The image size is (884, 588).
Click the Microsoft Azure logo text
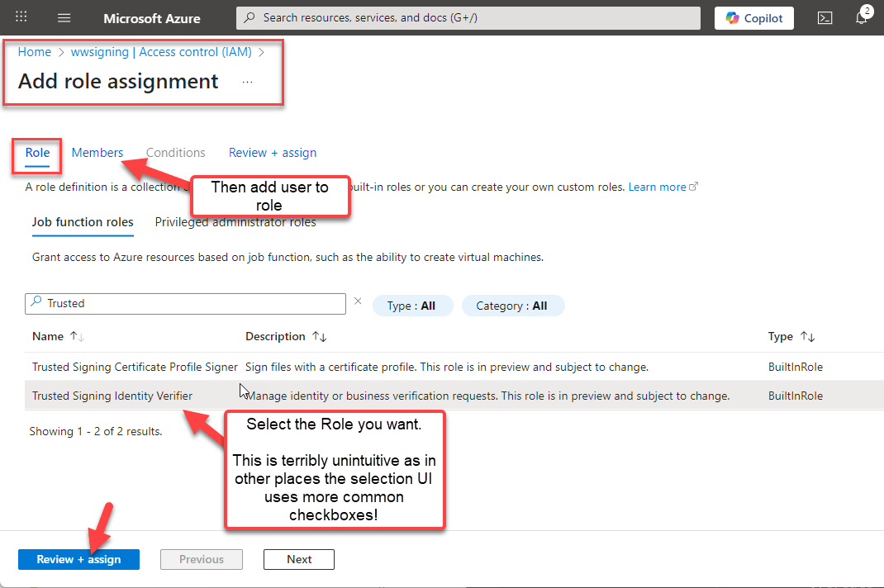point(152,19)
